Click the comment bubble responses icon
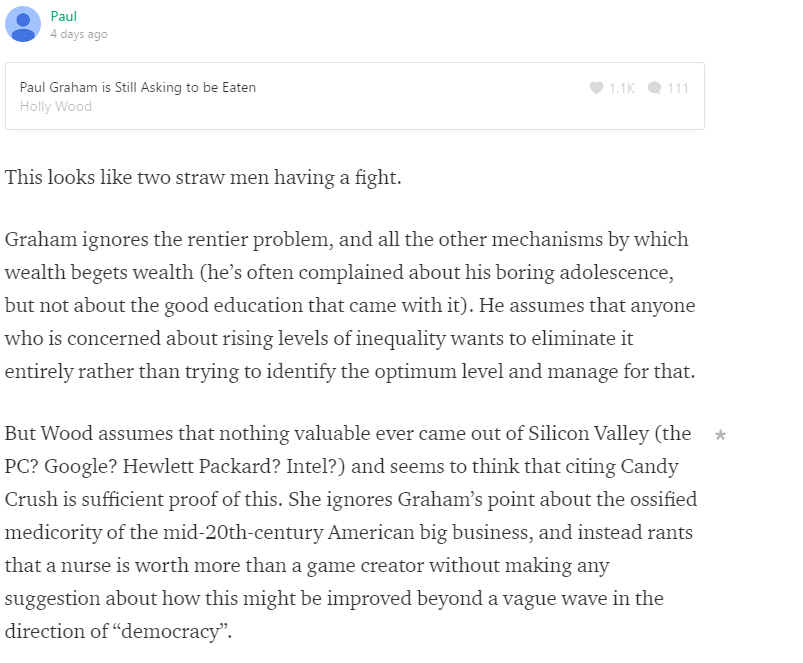This screenshot has height=663, width=803. [x=654, y=88]
